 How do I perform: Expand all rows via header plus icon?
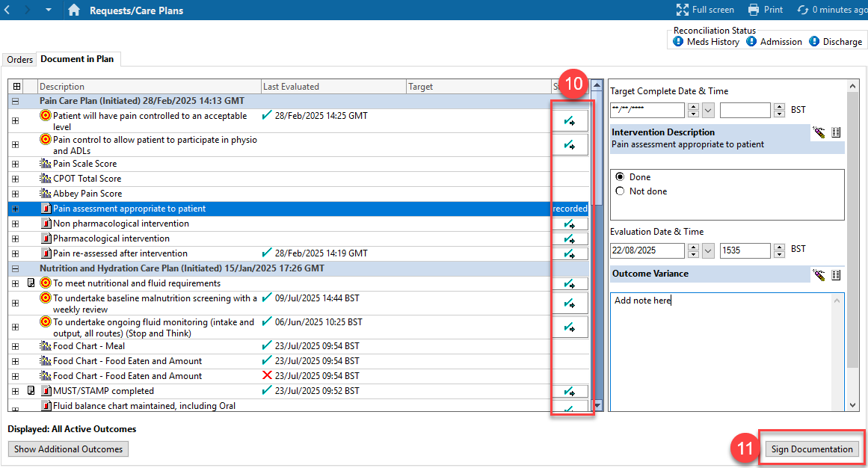pos(16,87)
